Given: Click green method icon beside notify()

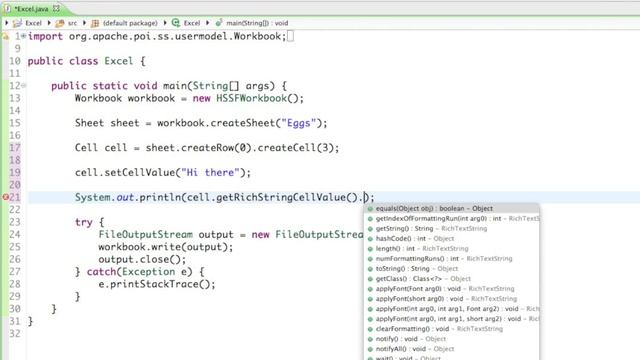Looking at the screenshot, I should coord(370,339).
